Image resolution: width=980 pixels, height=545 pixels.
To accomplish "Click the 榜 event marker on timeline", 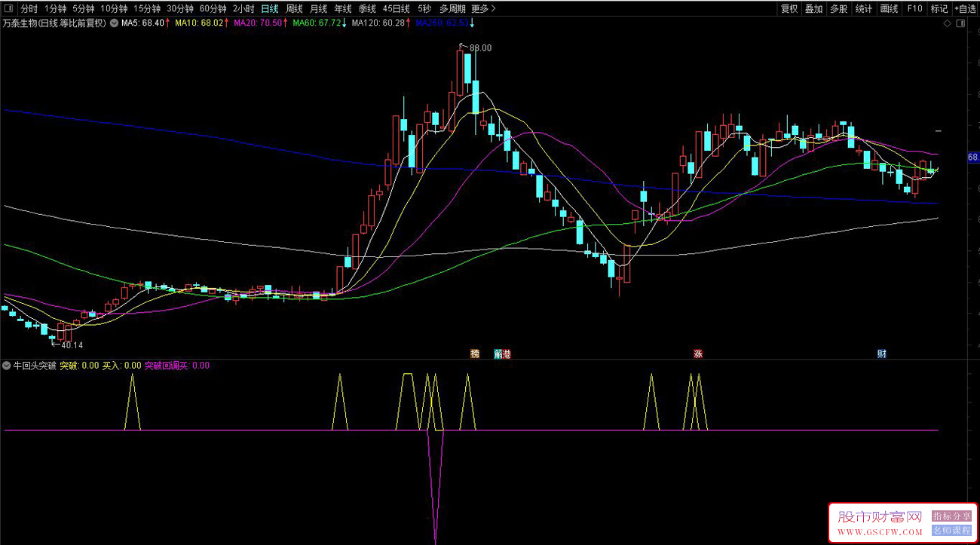I will click(x=475, y=354).
